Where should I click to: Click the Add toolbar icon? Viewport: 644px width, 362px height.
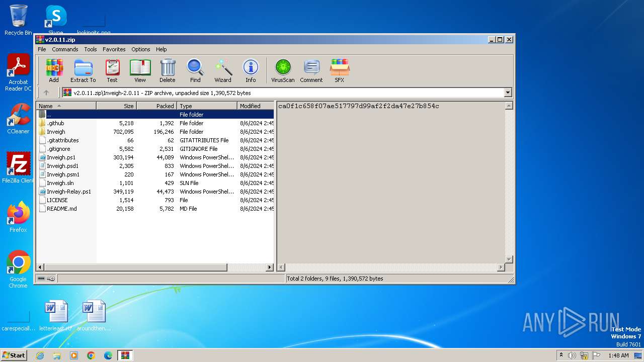coord(54,71)
